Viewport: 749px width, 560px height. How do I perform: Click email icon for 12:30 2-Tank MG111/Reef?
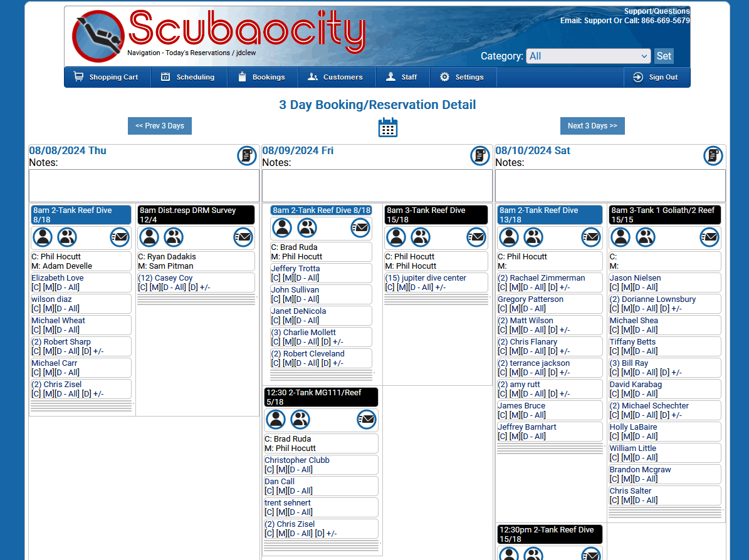[366, 420]
